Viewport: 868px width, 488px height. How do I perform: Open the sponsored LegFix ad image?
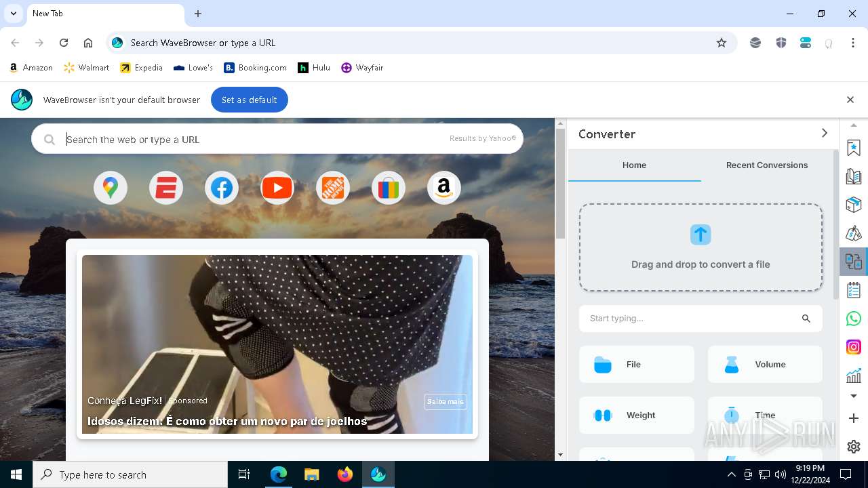tap(277, 344)
